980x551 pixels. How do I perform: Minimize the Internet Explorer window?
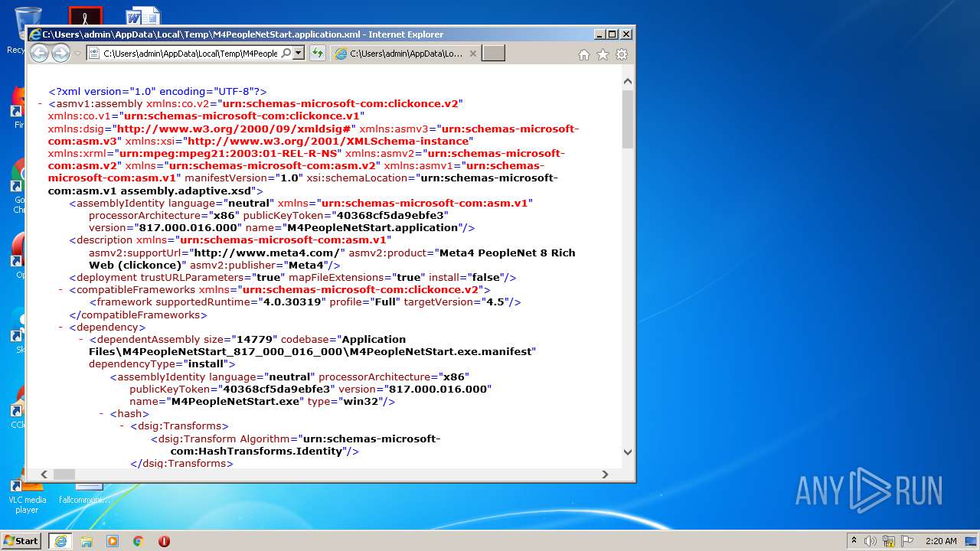coord(599,34)
